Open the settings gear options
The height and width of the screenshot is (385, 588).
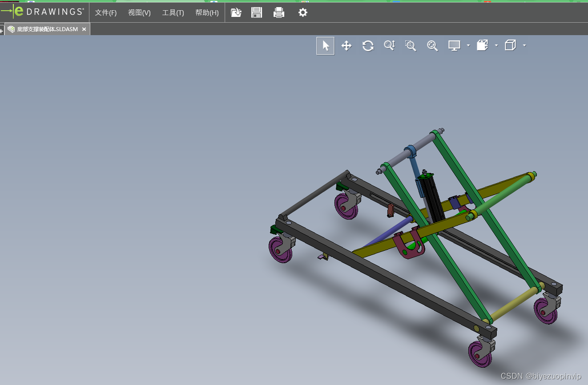pos(303,12)
